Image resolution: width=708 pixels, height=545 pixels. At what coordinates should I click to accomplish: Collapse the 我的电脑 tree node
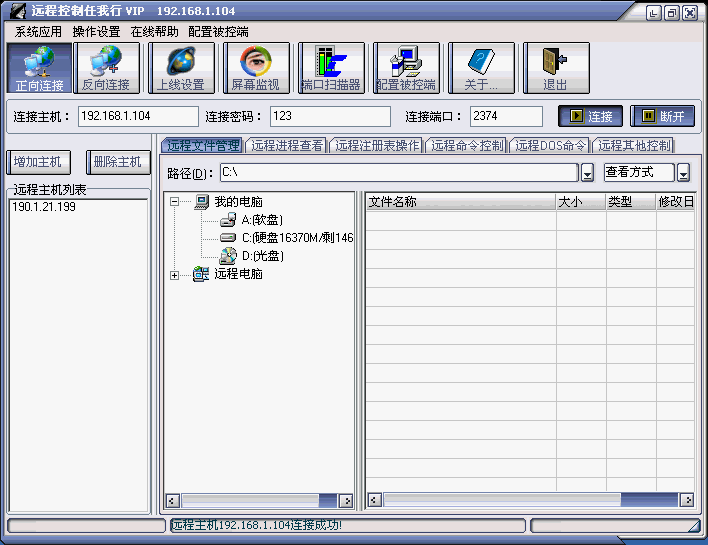click(x=174, y=202)
